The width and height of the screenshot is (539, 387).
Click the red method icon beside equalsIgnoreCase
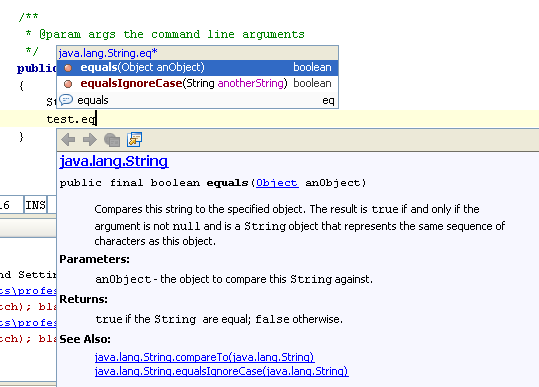pyautogui.click(x=68, y=84)
